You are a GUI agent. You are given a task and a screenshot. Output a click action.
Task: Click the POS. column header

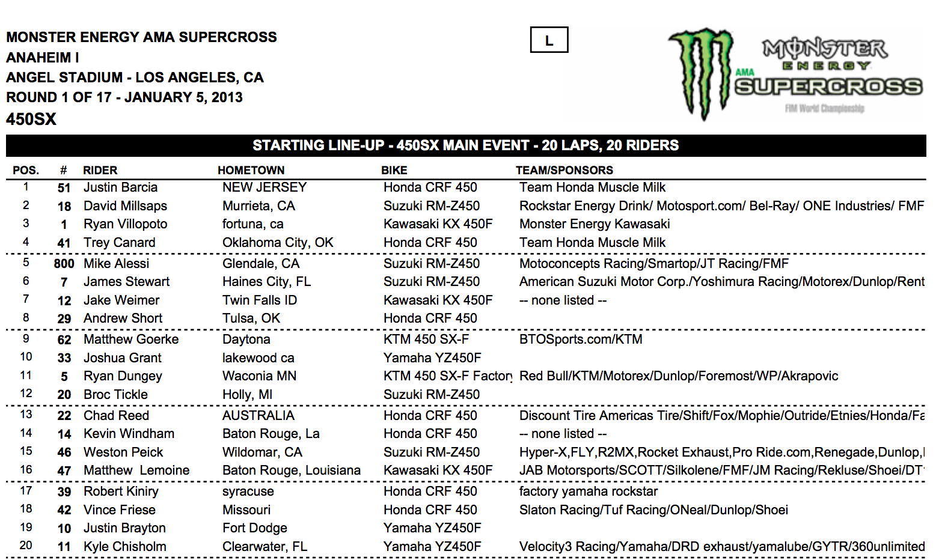pos(26,170)
